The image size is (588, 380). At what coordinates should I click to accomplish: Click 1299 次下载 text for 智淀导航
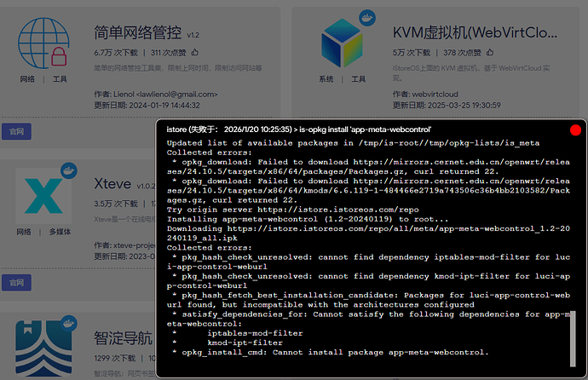tap(115, 358)
